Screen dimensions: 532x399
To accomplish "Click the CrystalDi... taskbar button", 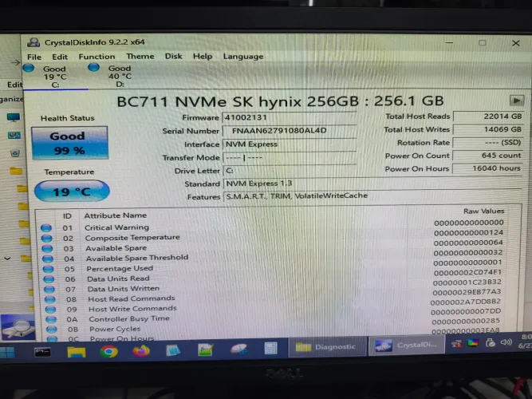I will coord(406,345).
